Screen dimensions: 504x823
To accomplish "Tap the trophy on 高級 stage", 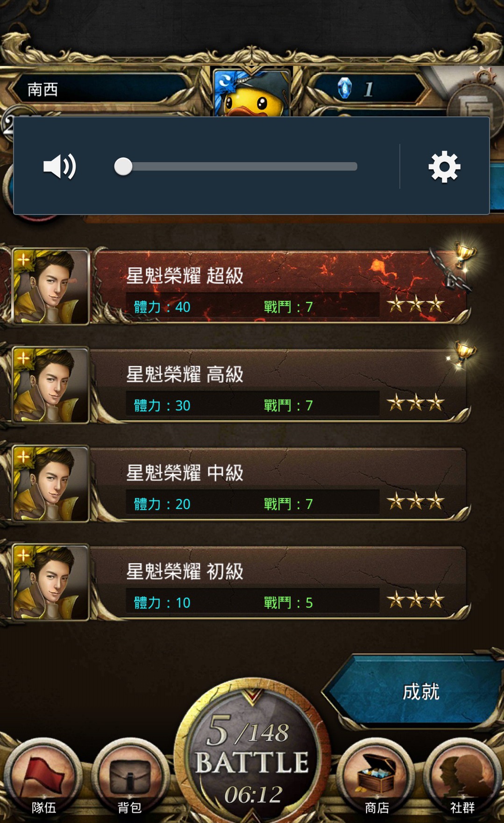I will coord(464,354).
